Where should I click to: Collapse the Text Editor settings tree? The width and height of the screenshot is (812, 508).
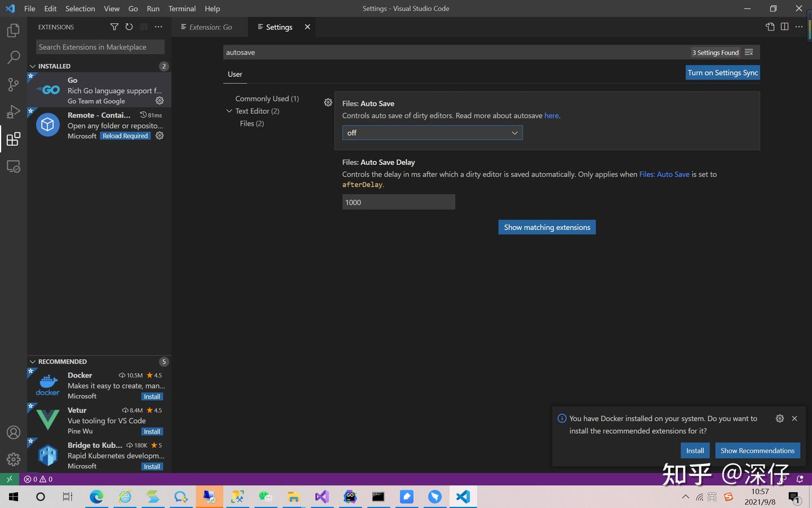tap(229, 111)
